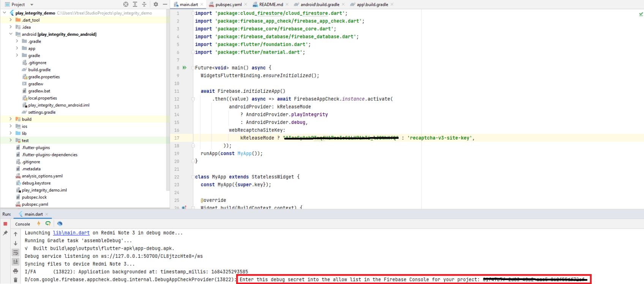
Task: Click the Up the Stack Trace arrow
Action: coord(16,234)
